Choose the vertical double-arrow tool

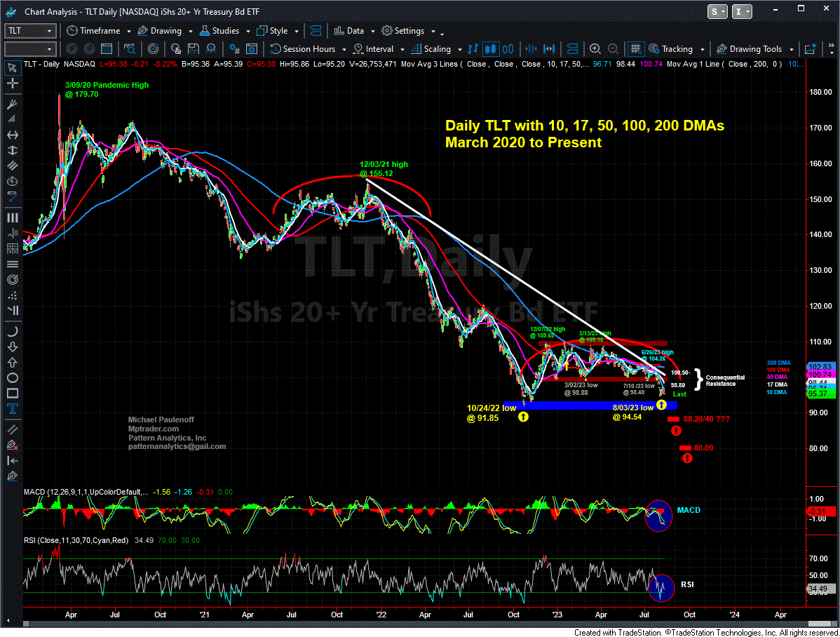[12, 151]
